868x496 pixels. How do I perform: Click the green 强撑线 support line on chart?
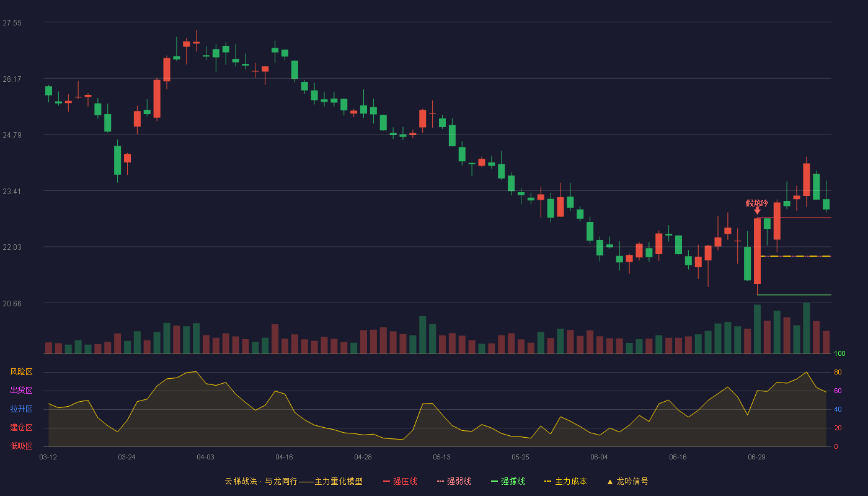point(794,294)
